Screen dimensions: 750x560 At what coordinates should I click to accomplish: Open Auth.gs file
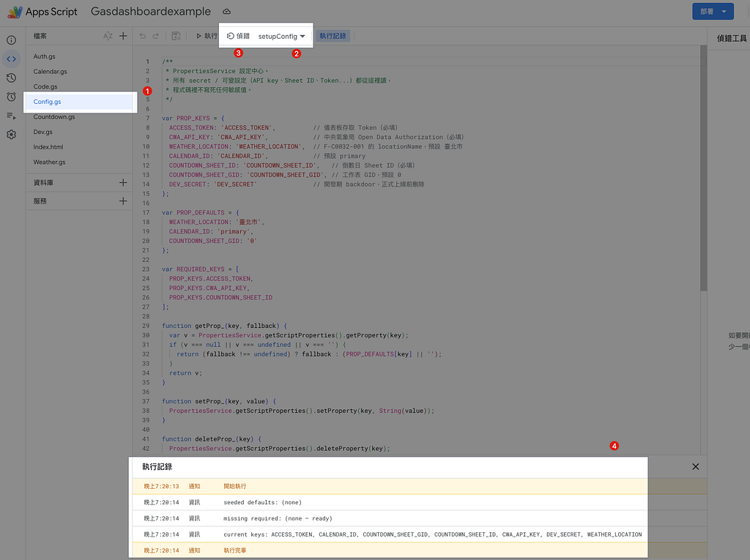(45, 56)
